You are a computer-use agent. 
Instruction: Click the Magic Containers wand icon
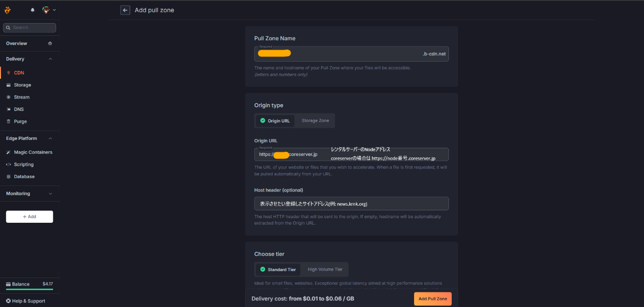click(x=8, y=152)
